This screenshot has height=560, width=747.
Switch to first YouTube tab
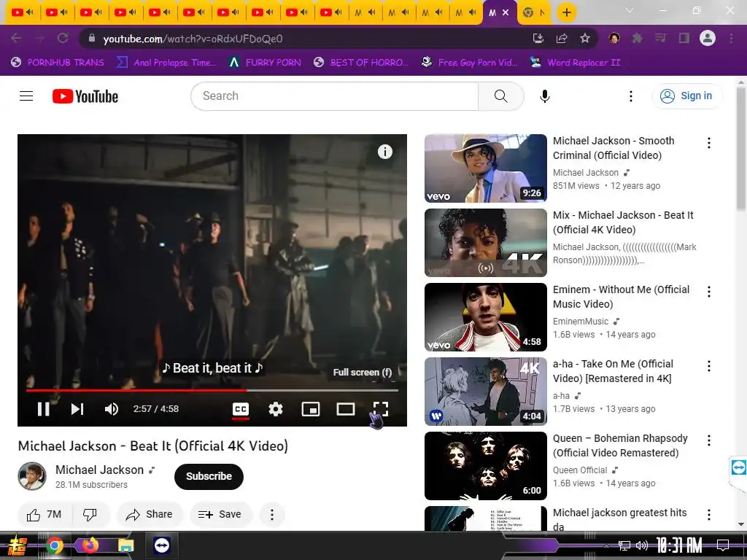pos(23,12)
